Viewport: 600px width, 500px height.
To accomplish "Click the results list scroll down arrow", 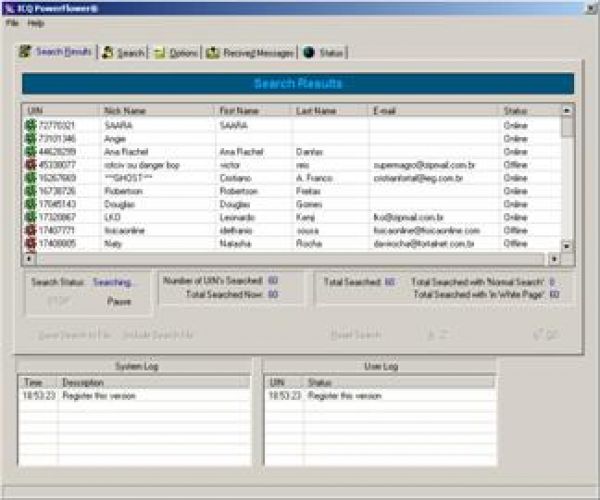I will [x=567, y=245].
